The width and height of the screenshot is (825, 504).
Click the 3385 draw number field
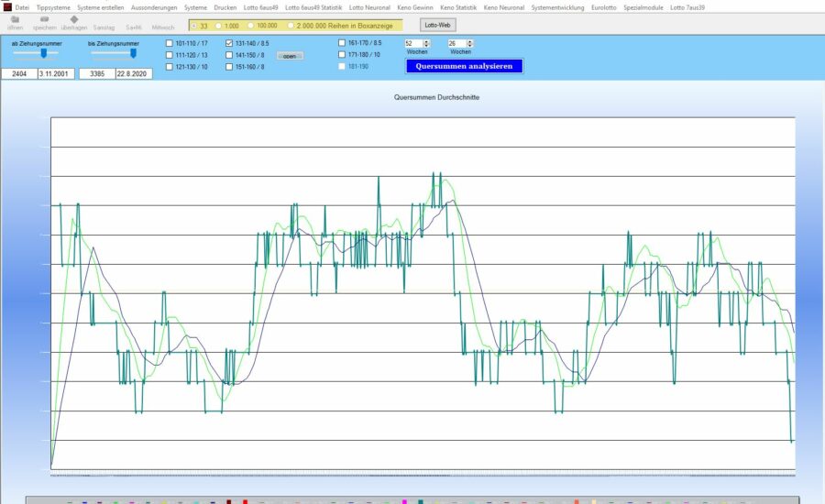(x=97, y=73)
